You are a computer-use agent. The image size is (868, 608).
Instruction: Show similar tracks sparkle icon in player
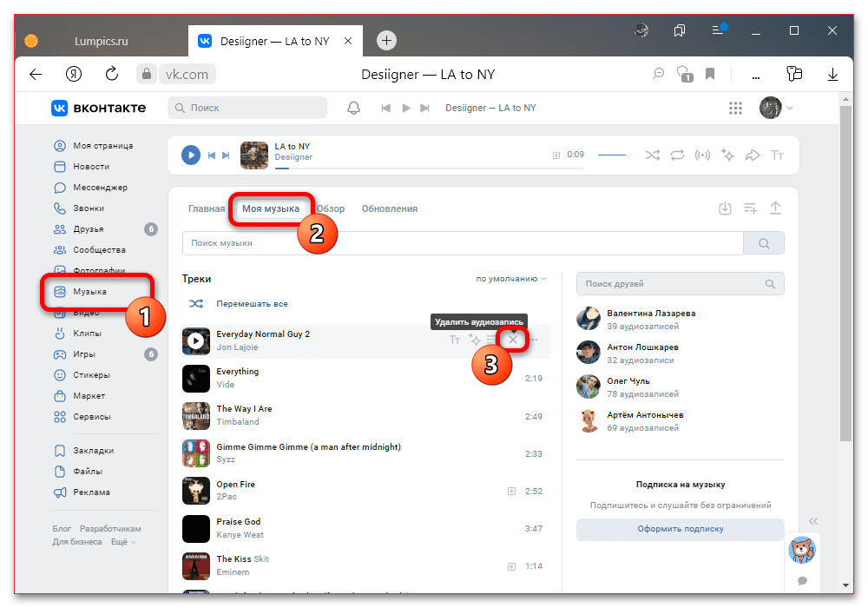pos(727,155)
